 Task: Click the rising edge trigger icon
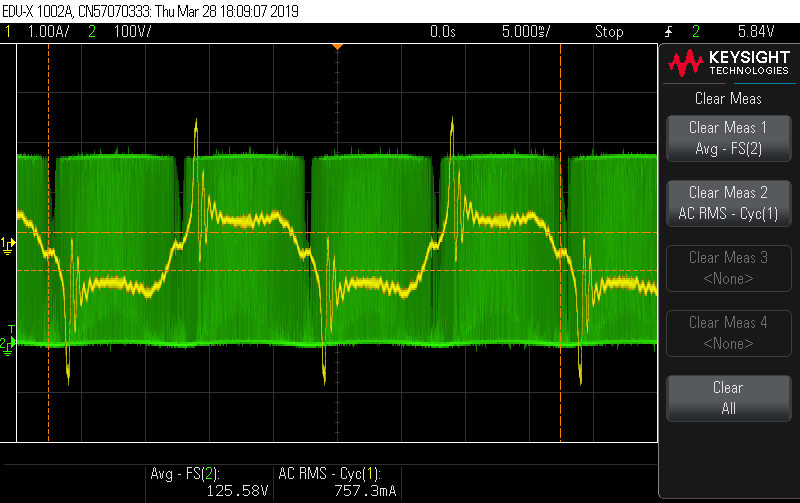tap(668, 32)
